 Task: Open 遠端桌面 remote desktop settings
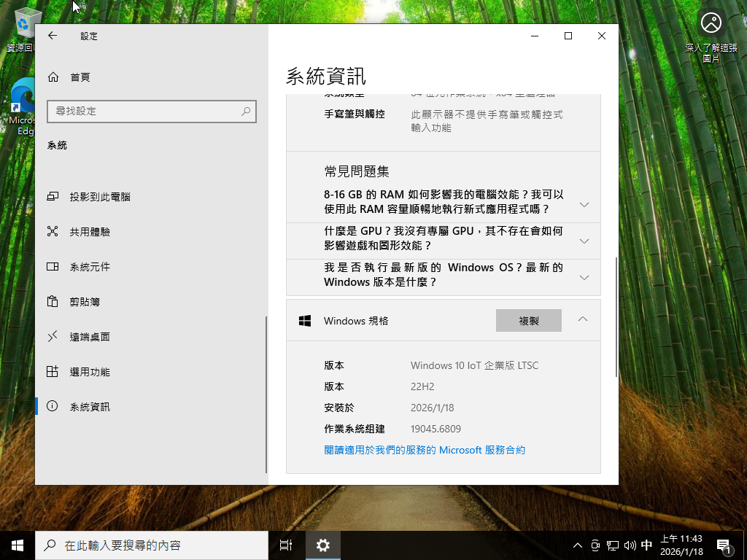click(x=90, y=337)
